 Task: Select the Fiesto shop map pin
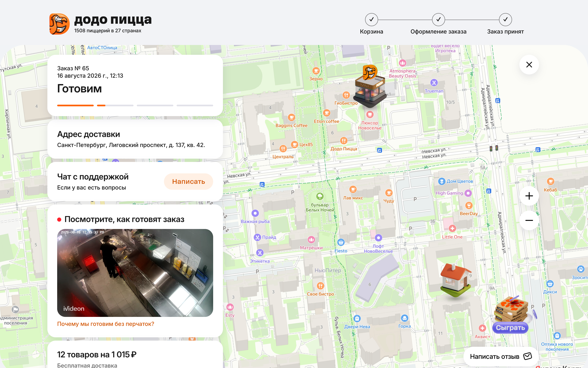click(x=341, y=242)
